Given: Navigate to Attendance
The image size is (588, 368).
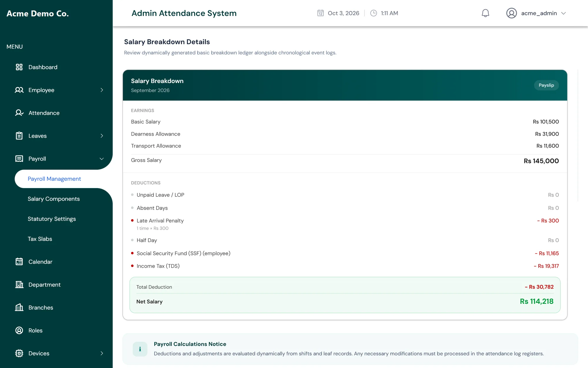Looking at the screenshot, I should [44, 113].
